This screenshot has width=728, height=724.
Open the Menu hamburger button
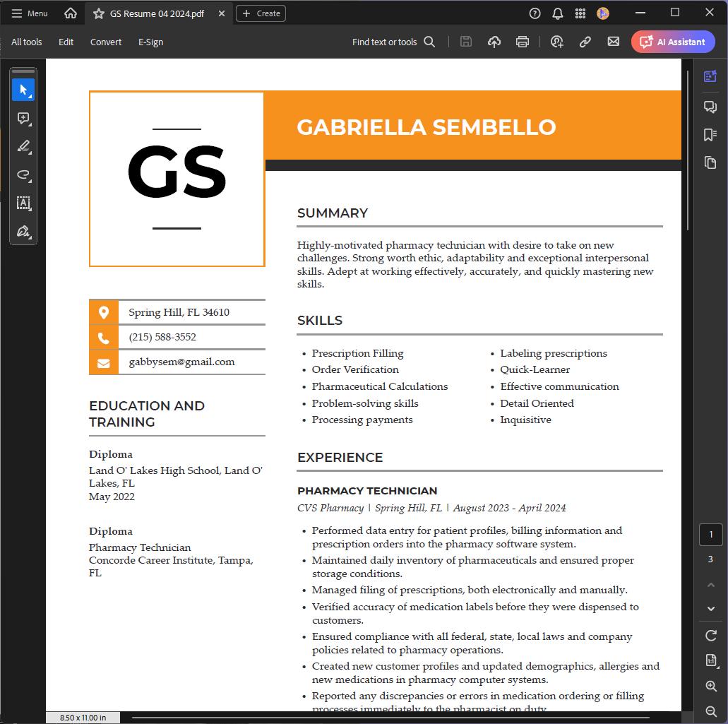29,13
